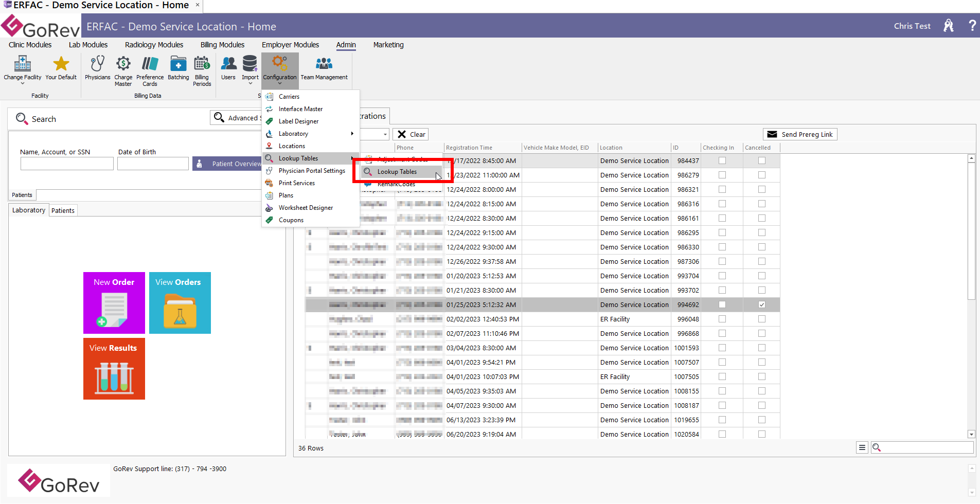The width and height of the screenshot is (980, 504).
Task: Toggle Cancelled for ID 984437
Action: tap(762, 161)
